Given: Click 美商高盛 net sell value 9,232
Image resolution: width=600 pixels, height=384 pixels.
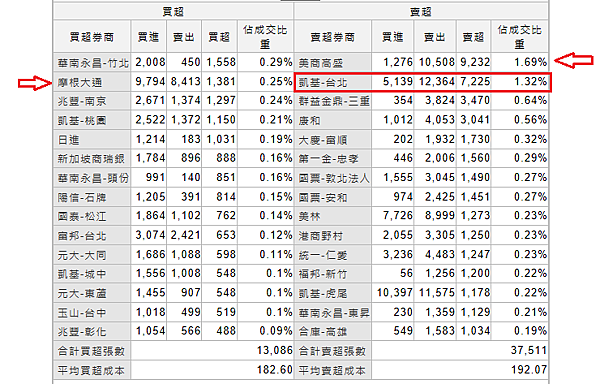Looking at the screenshot, I should click(475, 62).
